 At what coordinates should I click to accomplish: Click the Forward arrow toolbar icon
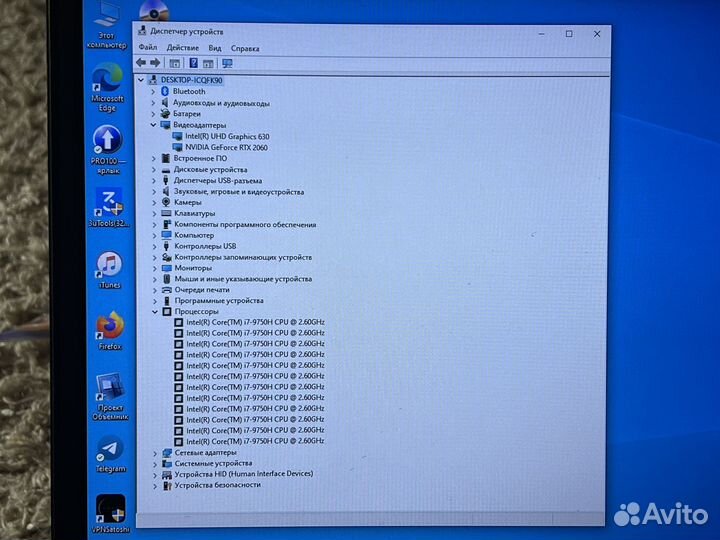(156, 63)
